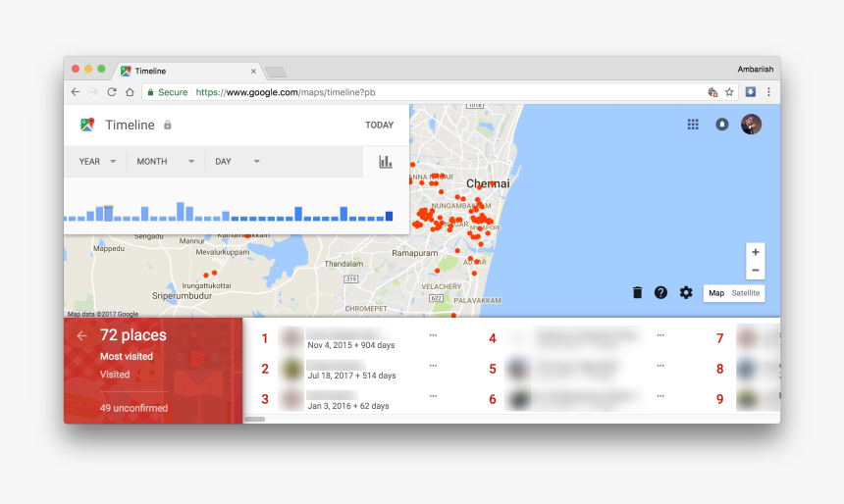Close the Timeline browser tab
The height and width of the screenshot is (504, 844).
pos(253,71)
